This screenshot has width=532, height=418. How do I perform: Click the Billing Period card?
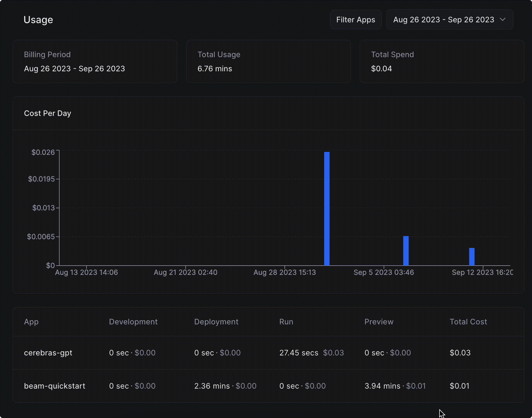95,62
